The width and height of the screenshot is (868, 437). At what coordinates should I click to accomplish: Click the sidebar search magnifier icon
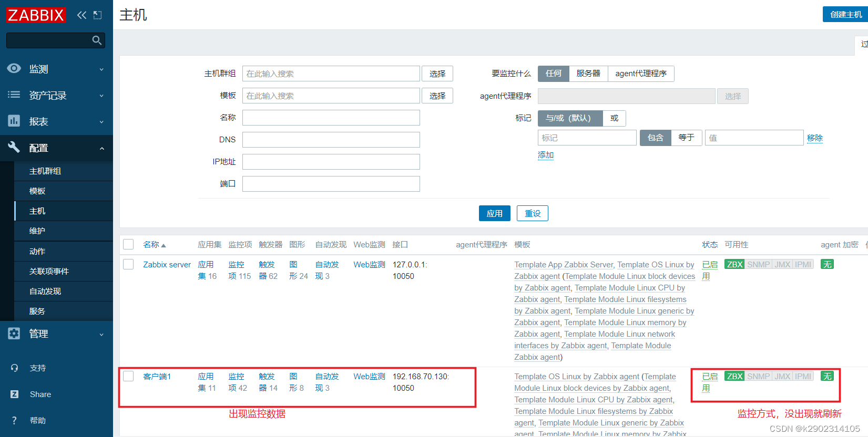97,40
